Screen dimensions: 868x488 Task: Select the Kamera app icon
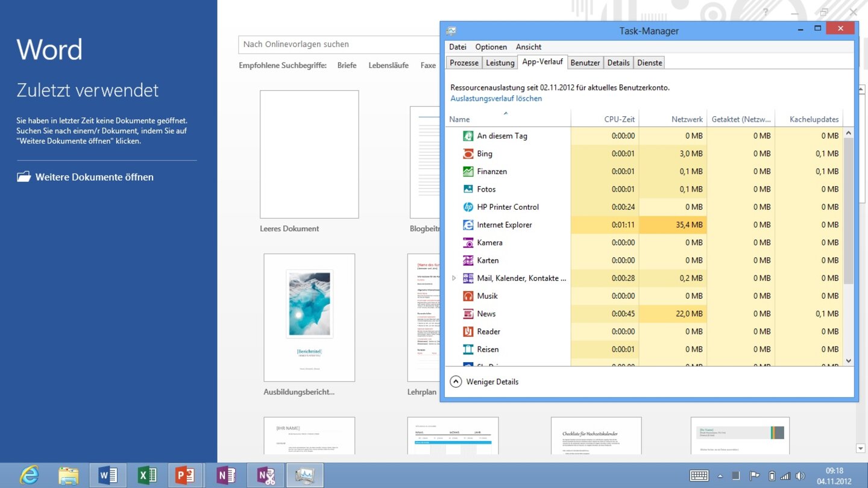click(468, 242)
